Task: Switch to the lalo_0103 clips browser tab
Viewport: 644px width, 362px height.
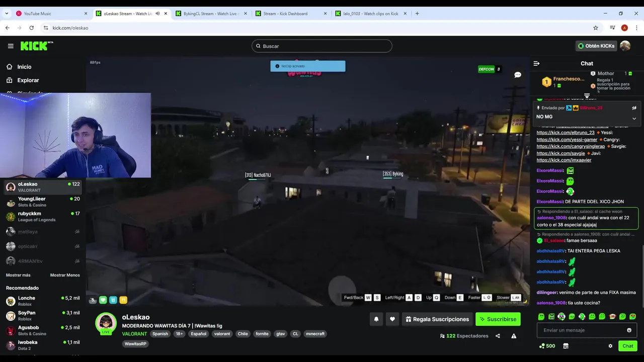Action: click(x=371, y=14)
